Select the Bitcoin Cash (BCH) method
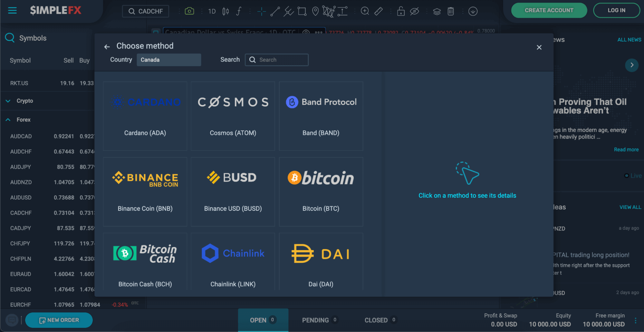 [x=145, y=262]
